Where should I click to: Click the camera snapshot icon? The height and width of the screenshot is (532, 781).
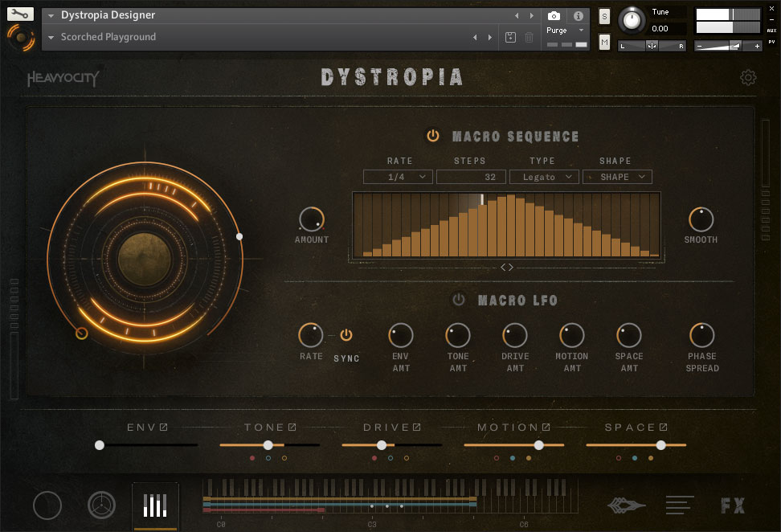pos(554,16)
